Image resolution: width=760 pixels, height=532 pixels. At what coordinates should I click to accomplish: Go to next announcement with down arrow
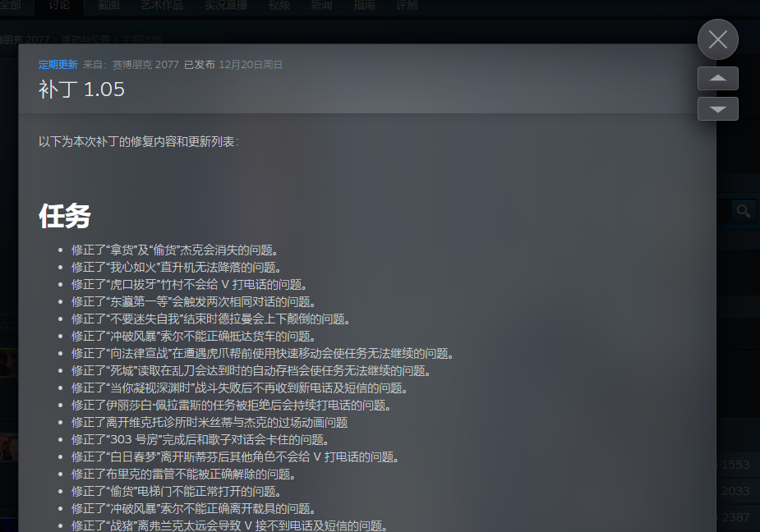click(718, 108)
